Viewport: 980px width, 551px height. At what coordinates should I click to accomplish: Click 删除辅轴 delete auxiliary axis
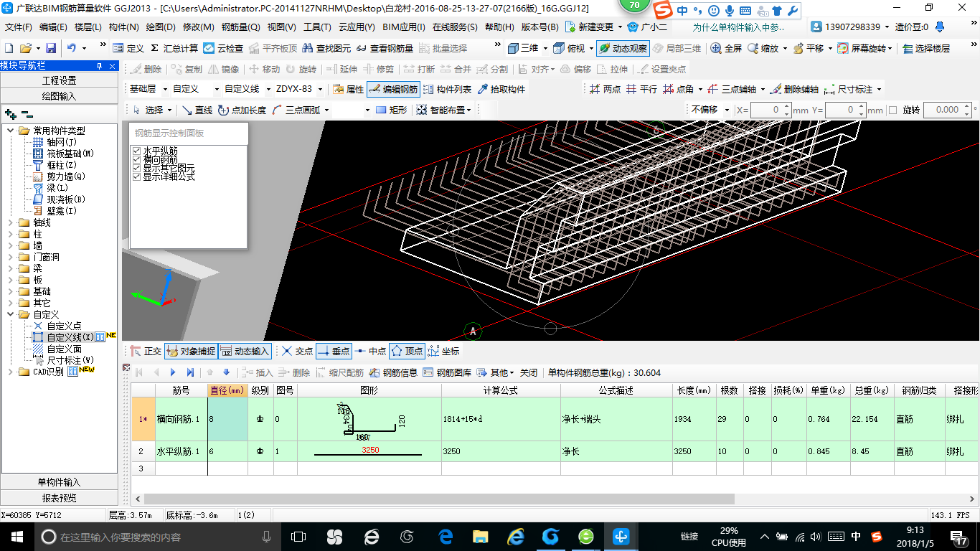[794, 89]
